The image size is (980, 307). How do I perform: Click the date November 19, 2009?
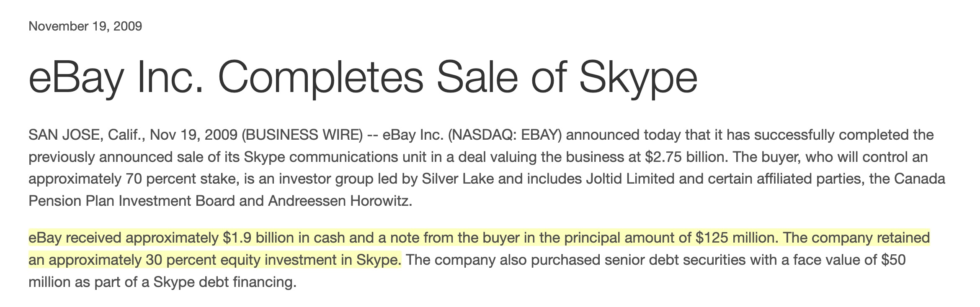tap(85, 26)
